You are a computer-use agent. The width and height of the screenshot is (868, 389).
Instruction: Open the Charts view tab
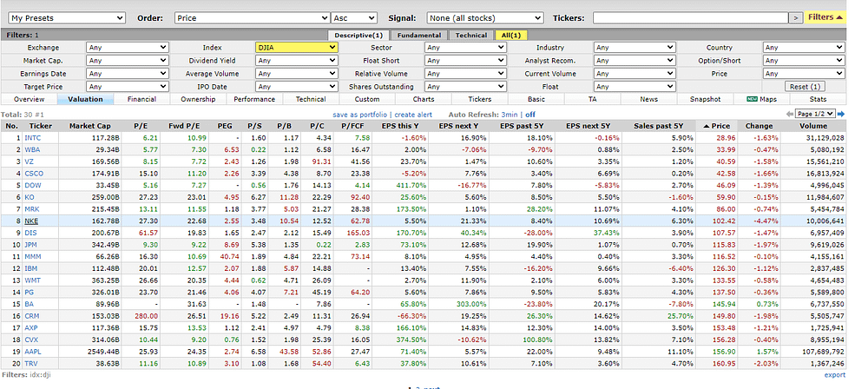[x=424, y=99]
